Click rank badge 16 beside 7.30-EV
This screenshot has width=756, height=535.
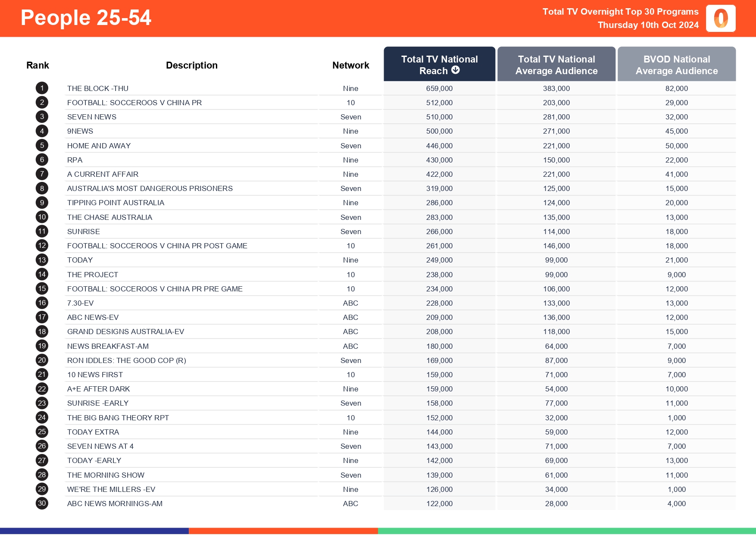coord(41,303)
